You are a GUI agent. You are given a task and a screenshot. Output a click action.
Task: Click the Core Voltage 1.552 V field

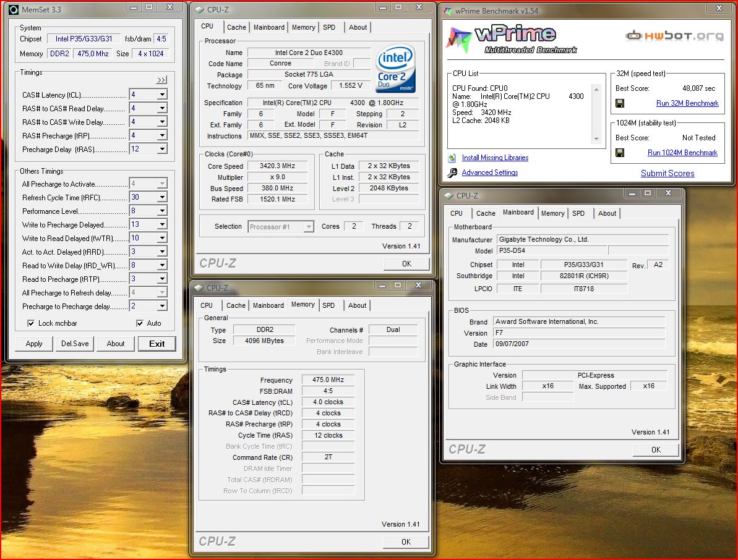(x=351, y=85)
